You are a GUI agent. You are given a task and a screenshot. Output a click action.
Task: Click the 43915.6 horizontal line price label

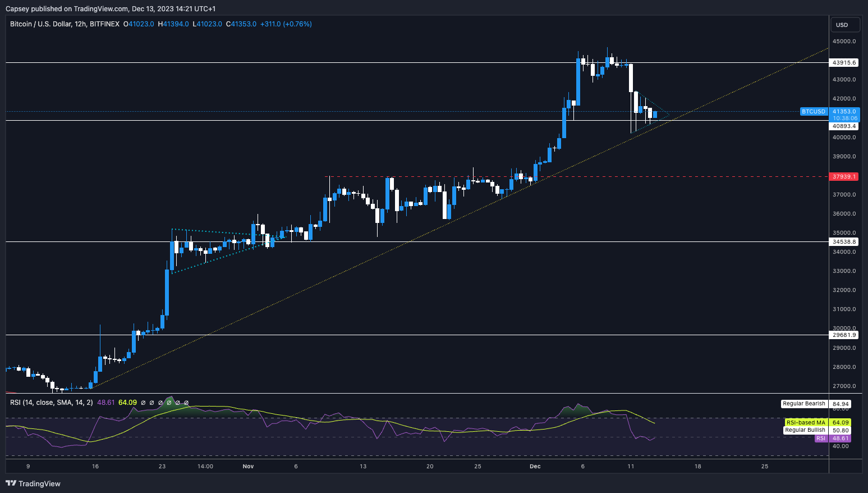coord(844,63)
